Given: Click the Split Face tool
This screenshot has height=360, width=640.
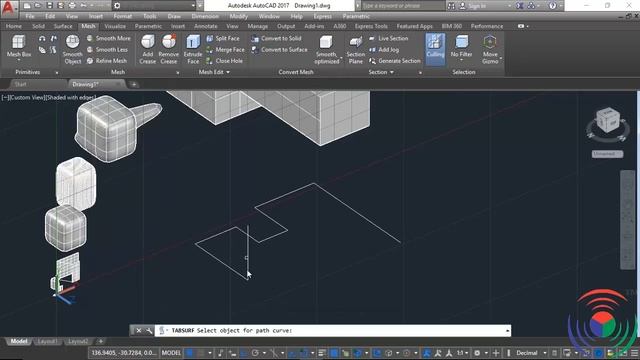Looking at the screenshot, I should click(223, 38).
